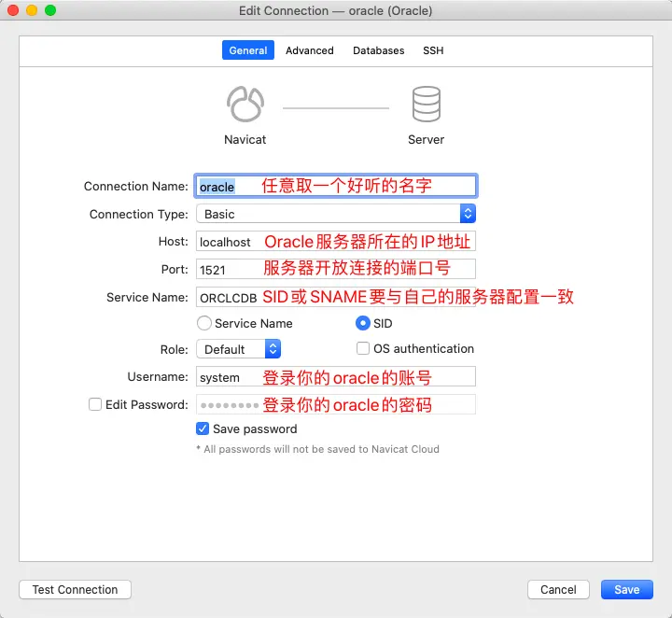Click the Port input field
This screenshot has width=672, height=618.
pyautogui.click(x=336, y=269)
